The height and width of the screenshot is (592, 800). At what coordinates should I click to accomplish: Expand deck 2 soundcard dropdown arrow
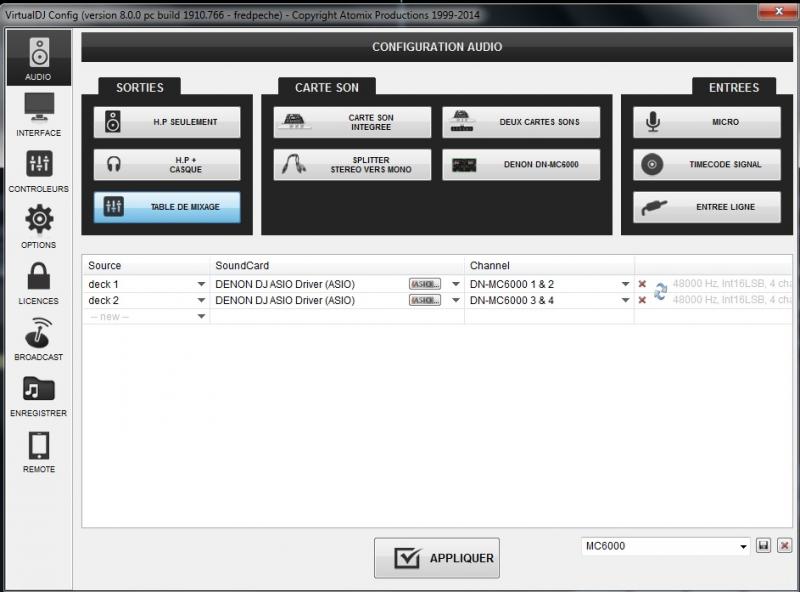click(456, 300)
